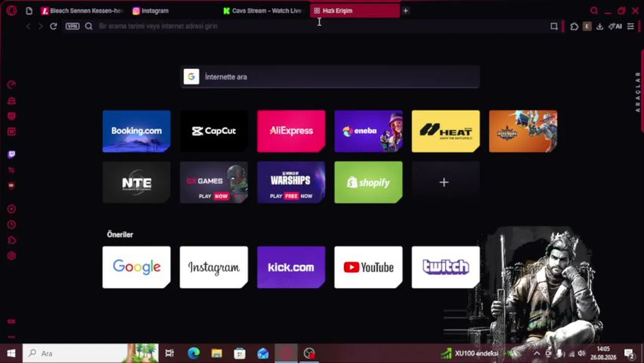This screenshot has height=363, width=644.
Task: Open kick.com suggestion tile
Action: (x=291, y=267)
